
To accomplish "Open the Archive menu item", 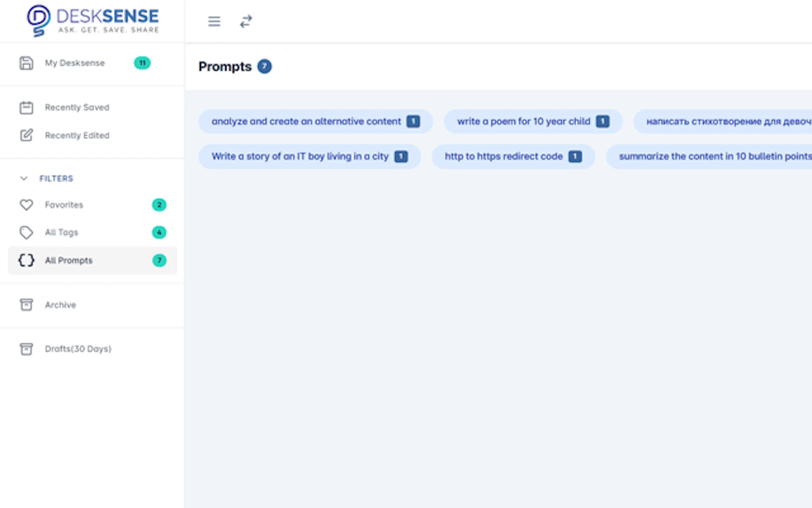I will click(60, 305).
